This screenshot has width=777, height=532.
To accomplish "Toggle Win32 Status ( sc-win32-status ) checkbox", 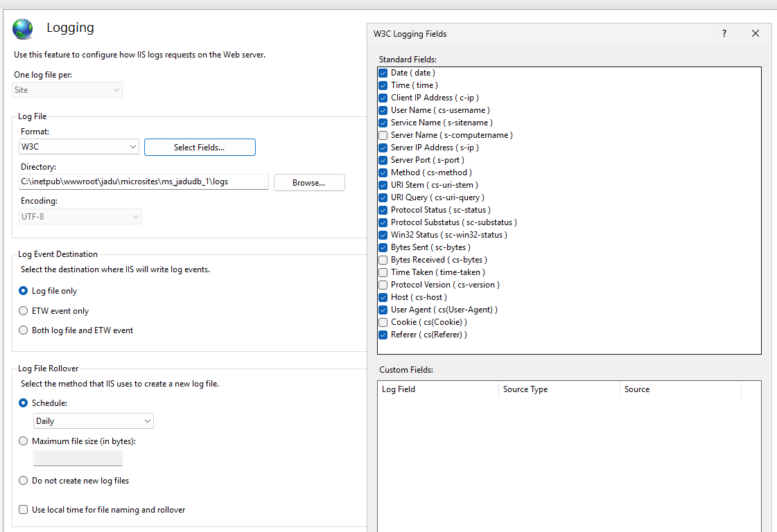I will (x=383, y=235).
